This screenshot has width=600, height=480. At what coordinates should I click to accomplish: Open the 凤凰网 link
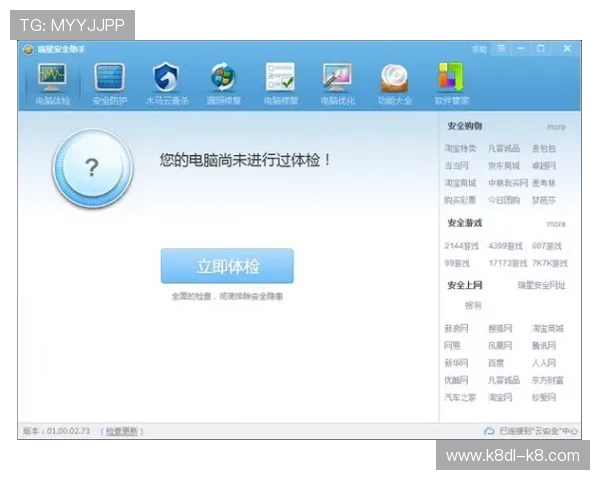(500, 346)
